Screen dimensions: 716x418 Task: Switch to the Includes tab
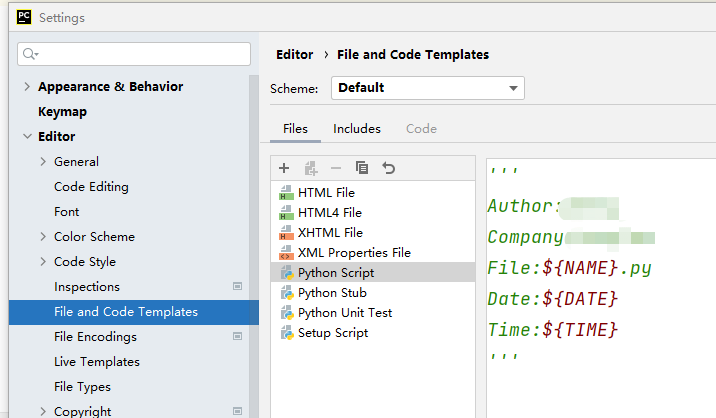click(357, 129)
